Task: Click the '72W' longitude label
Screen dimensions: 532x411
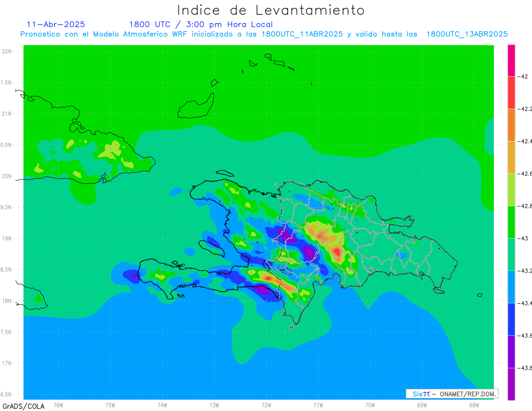Action: click(266, 405)
